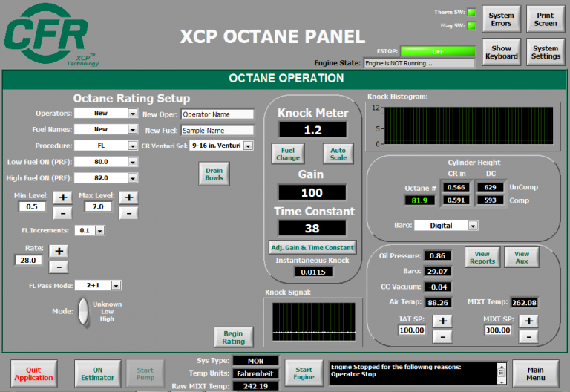Screen dimensions: 570x392
Task: Click the New Fuel sample name field
Action: tap(217, 131)
